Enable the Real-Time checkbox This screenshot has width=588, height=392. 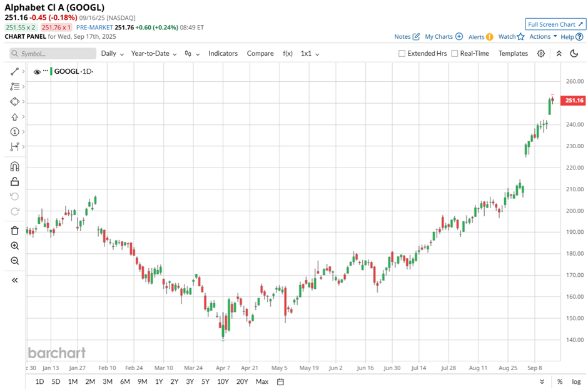point(455,54)
